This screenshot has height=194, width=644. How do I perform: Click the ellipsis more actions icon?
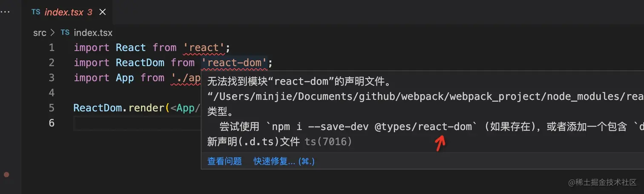(x=4, y=12)
